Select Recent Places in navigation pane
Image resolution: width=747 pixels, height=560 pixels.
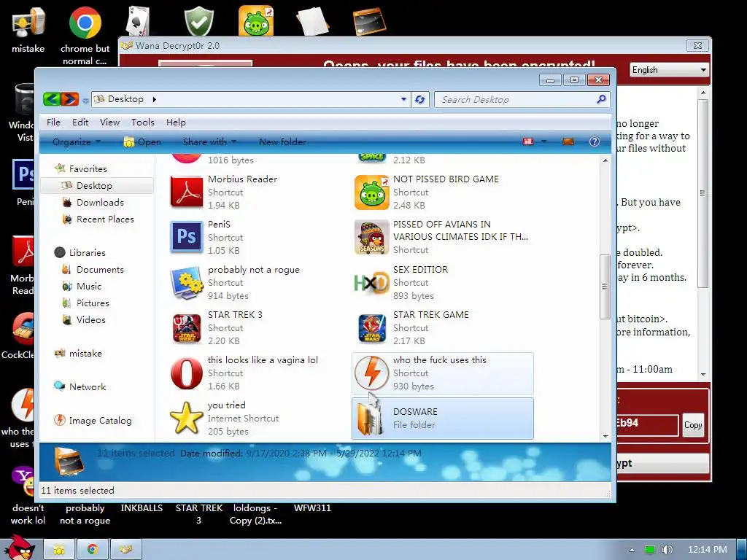105,219
